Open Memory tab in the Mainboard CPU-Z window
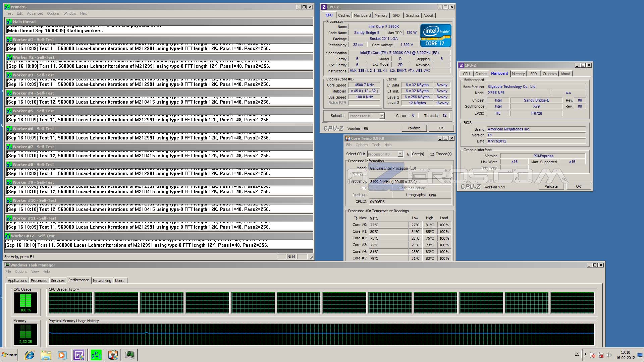 [518, 74]
